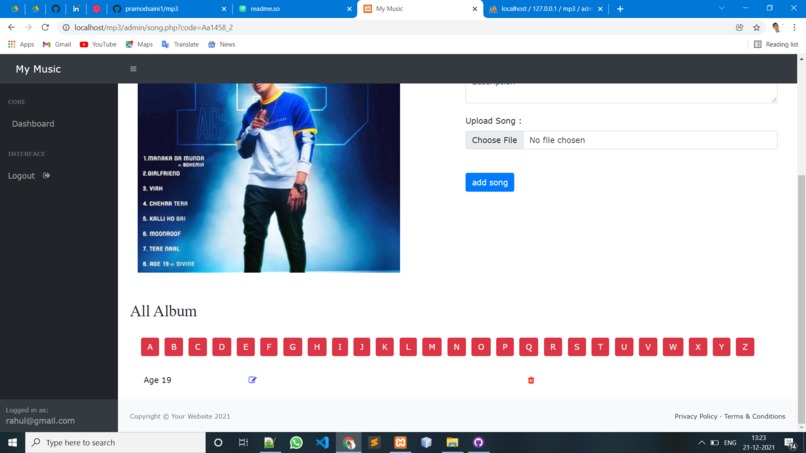Open the tab search dropdown arrow
The width and height of the screenshot is (806, 453).
tap(722, 8)
